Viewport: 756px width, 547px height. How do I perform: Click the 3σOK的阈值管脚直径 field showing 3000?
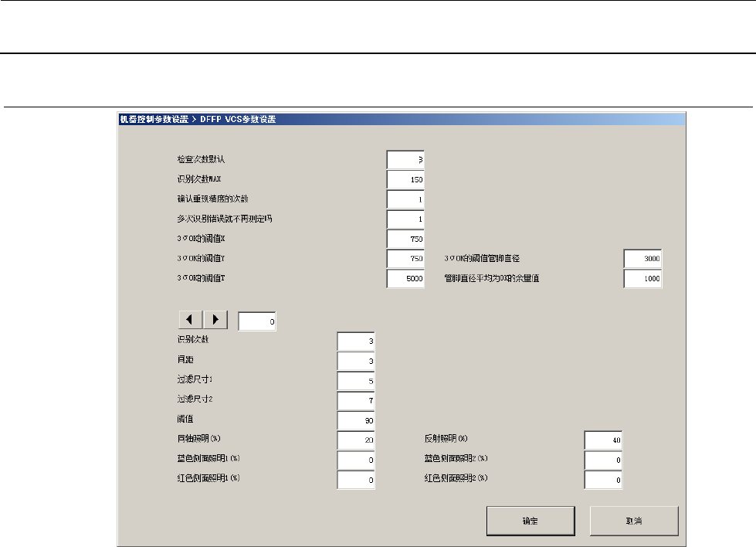(x=642, y=259)
